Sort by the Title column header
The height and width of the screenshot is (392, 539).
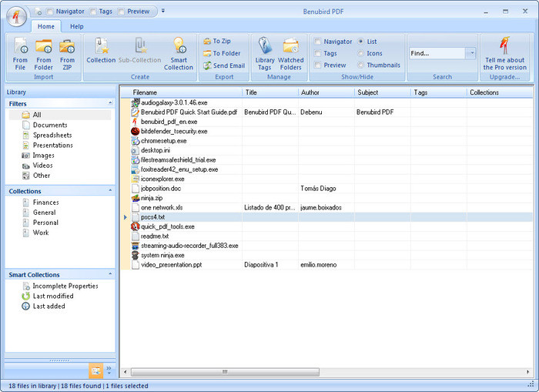pos(270,92)
